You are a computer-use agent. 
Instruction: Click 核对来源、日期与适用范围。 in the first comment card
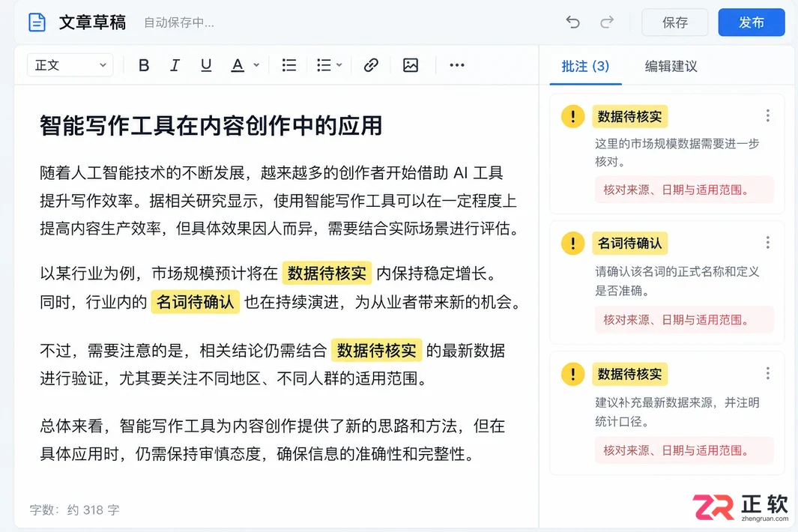(684, 190)
